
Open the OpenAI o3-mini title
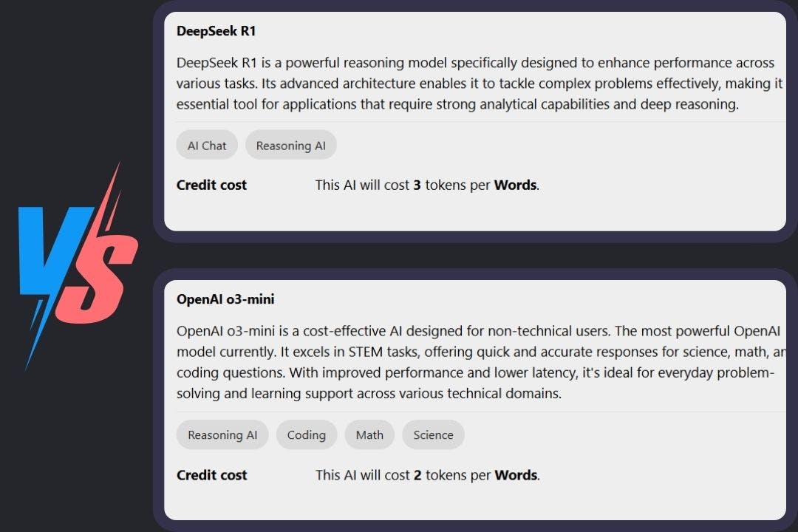(225, 299)
